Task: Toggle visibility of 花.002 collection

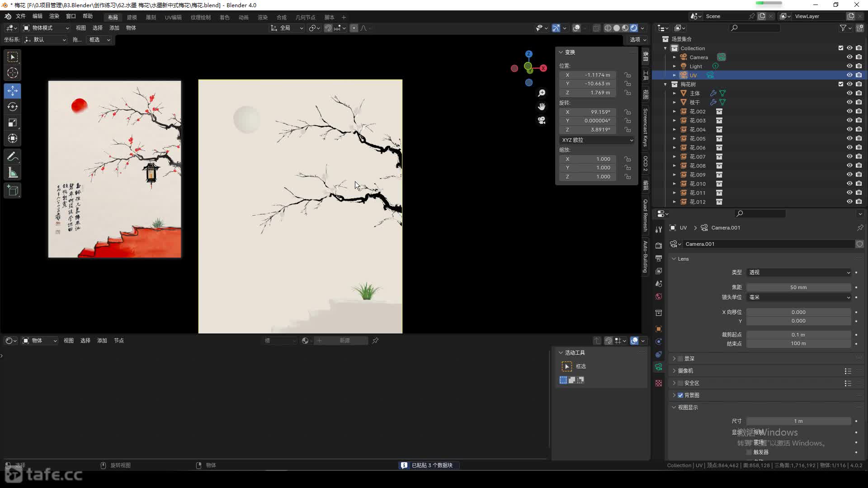Action: 849,112
